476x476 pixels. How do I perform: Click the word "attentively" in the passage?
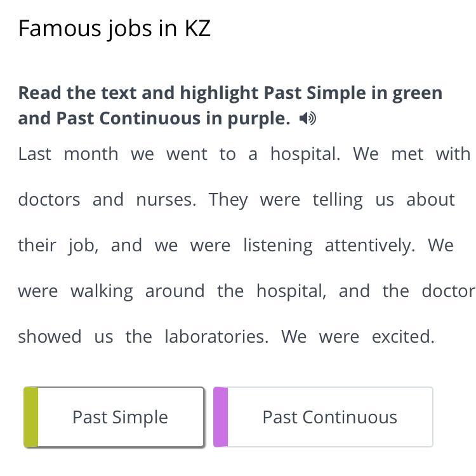[370, 246]
